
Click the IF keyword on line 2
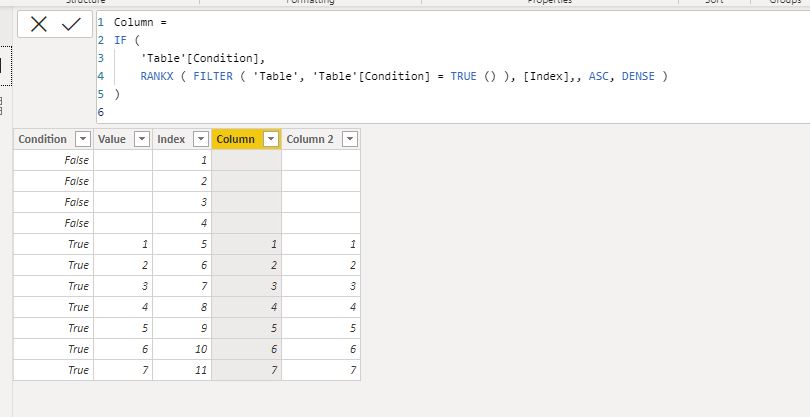click(x=120, y=40)
